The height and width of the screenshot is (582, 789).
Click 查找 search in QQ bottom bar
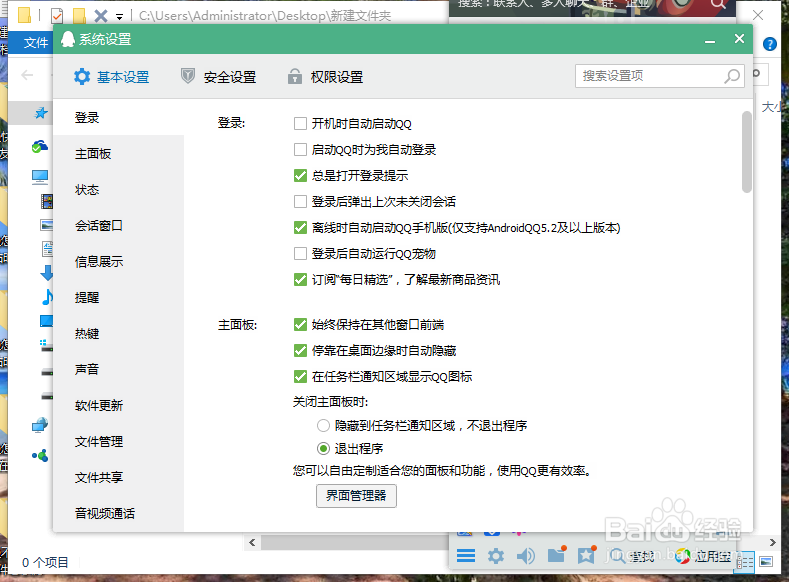click(632, 556)
